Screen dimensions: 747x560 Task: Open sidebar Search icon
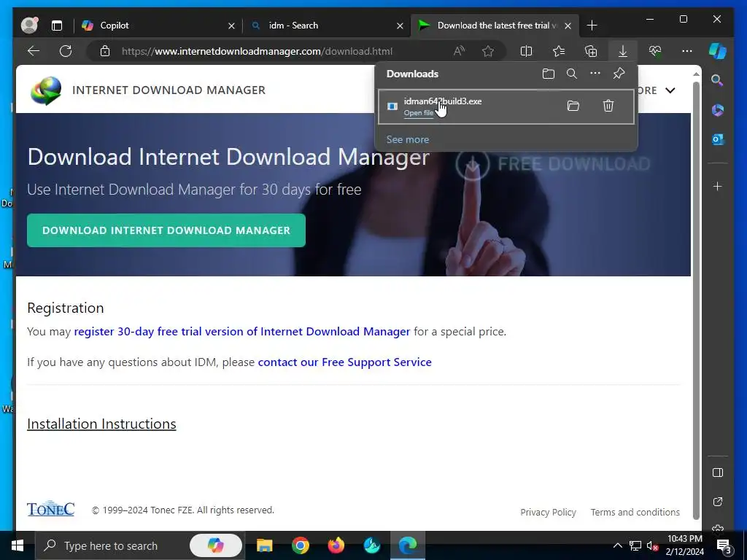tap(718, 80)
